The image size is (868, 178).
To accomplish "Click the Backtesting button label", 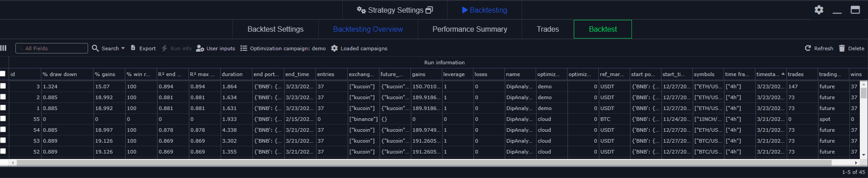I will [x=488, y=10].
